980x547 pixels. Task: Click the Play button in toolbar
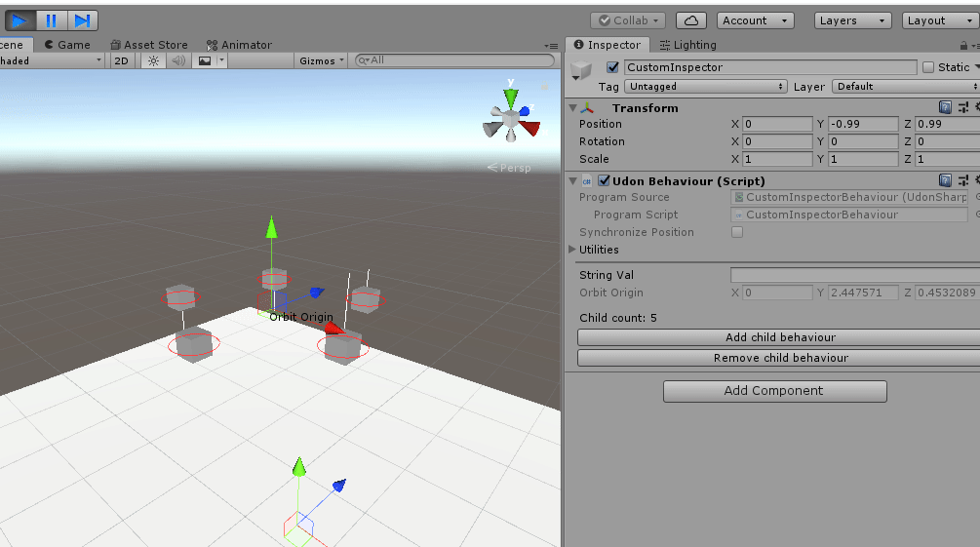pyautogui.click(x=20, y=20)
